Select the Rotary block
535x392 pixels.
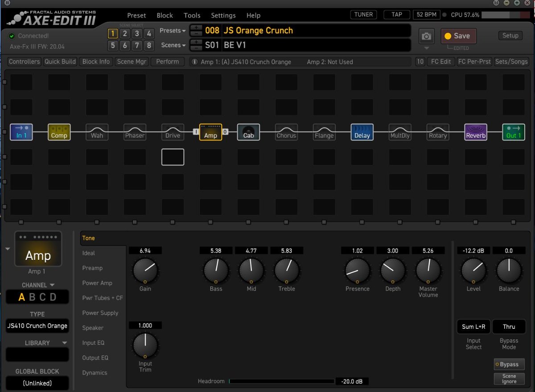coord(438,132)
